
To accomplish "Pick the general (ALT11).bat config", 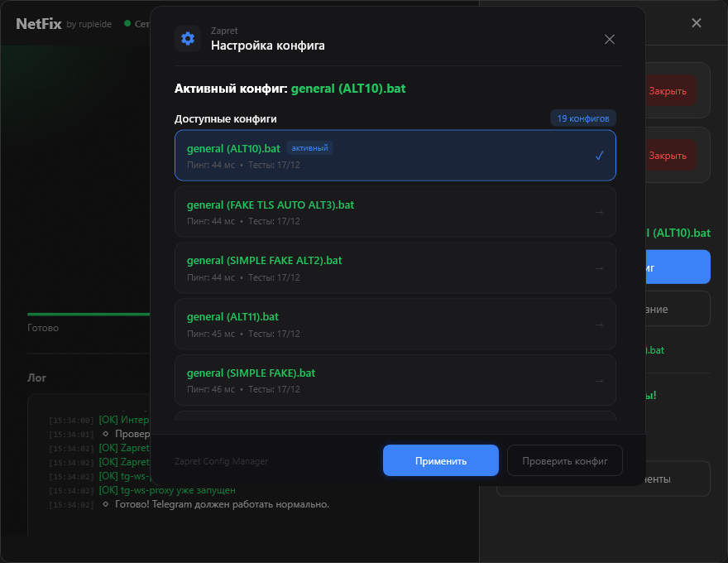I will coord(395,325).
